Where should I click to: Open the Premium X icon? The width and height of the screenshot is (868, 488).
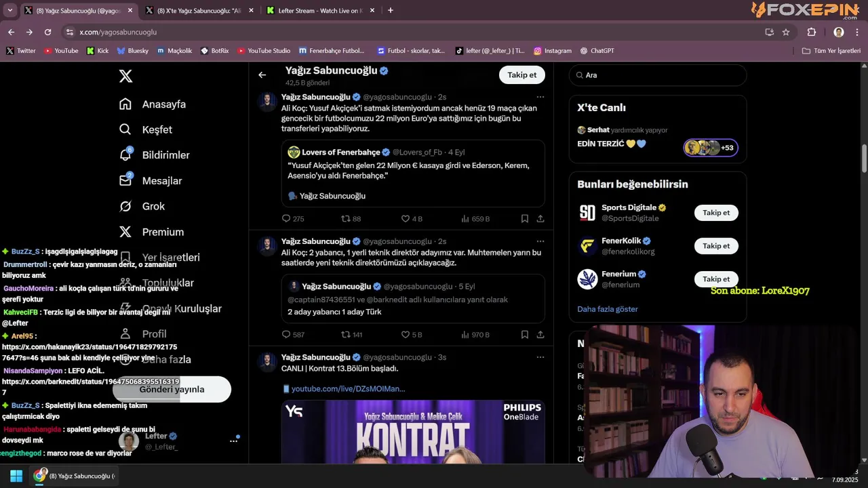(125, 232)
